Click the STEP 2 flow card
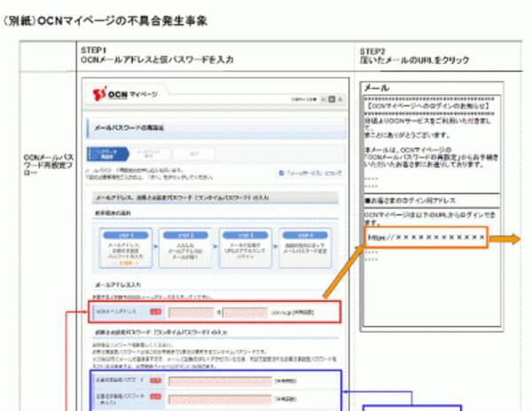The width and height of the screenshot is (532, 411). click(x=185, y=248)
